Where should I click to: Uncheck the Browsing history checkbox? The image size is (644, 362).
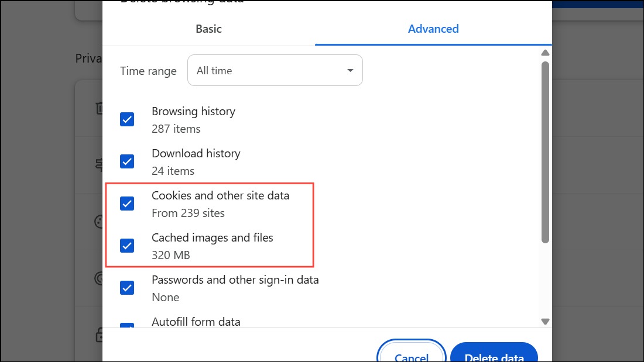pyautogui.click(x=127, y=119)
